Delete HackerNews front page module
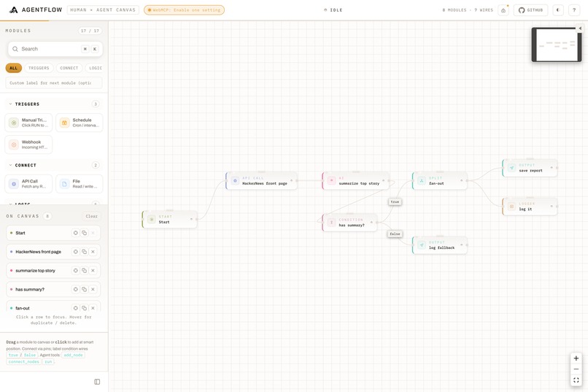The width and height of the screenshot is (588, 392). (x=93, y=252)
